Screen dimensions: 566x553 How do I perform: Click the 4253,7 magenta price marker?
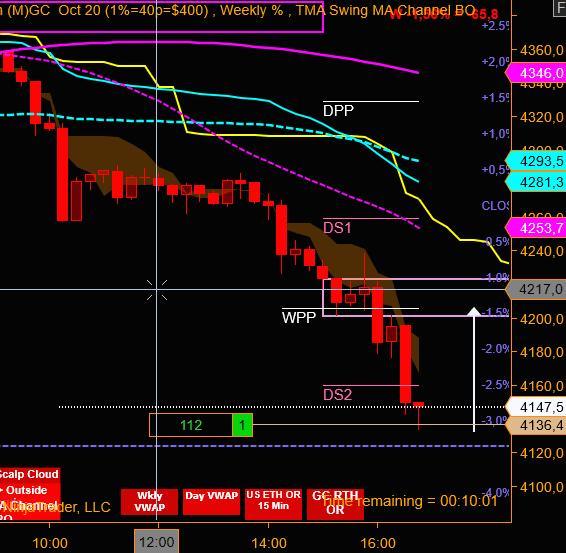pyautogui.click(x=536, y=228)
